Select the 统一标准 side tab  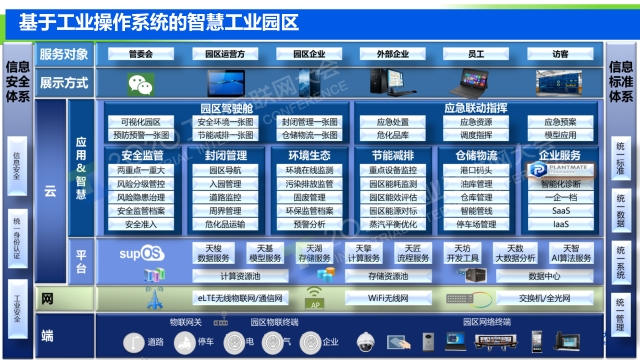[x=621, y=158]
